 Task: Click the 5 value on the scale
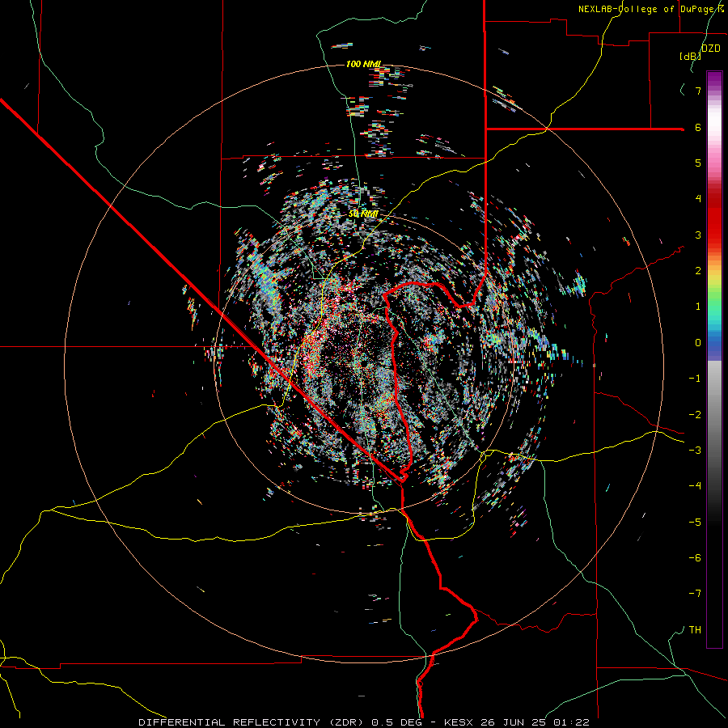click(698, 163)
